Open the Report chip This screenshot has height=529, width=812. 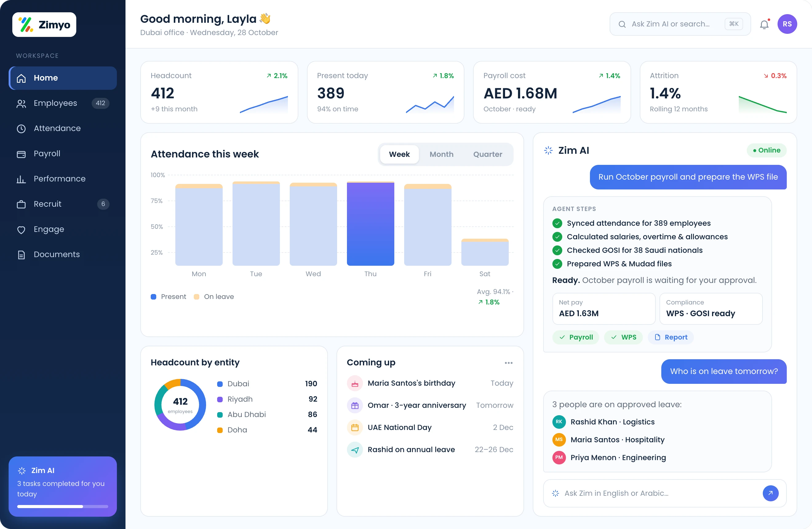pos(671,337)
